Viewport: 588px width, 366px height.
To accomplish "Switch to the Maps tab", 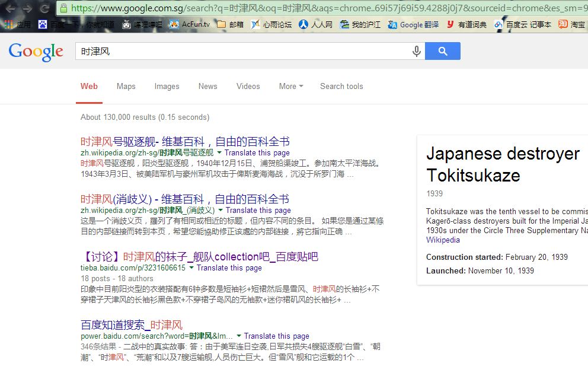I will [x=126, y=87].
